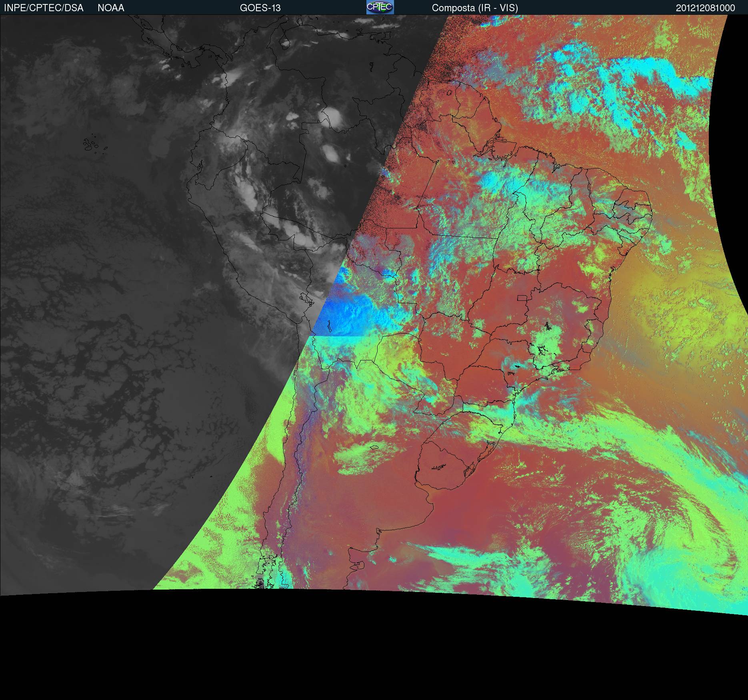Click the GOES-13 satellite label
The height and width of the screenshot is (700, 748).
[x=260, y=8]
